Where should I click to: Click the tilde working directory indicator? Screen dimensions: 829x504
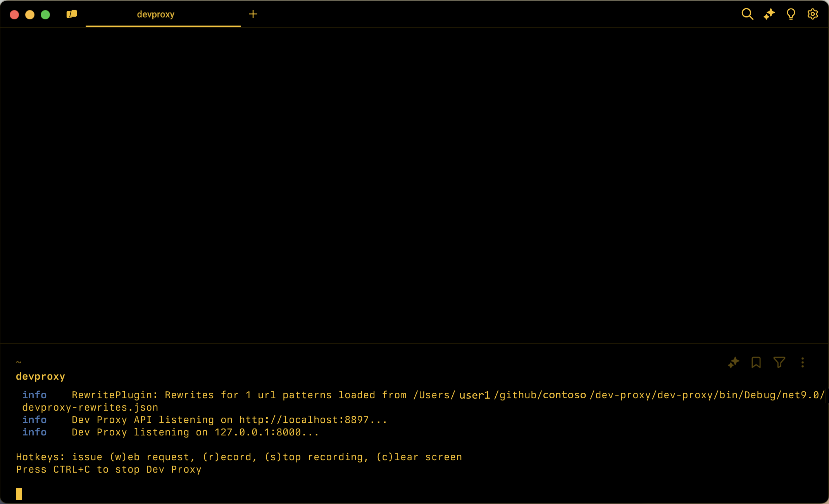click(x=19, y=362)
